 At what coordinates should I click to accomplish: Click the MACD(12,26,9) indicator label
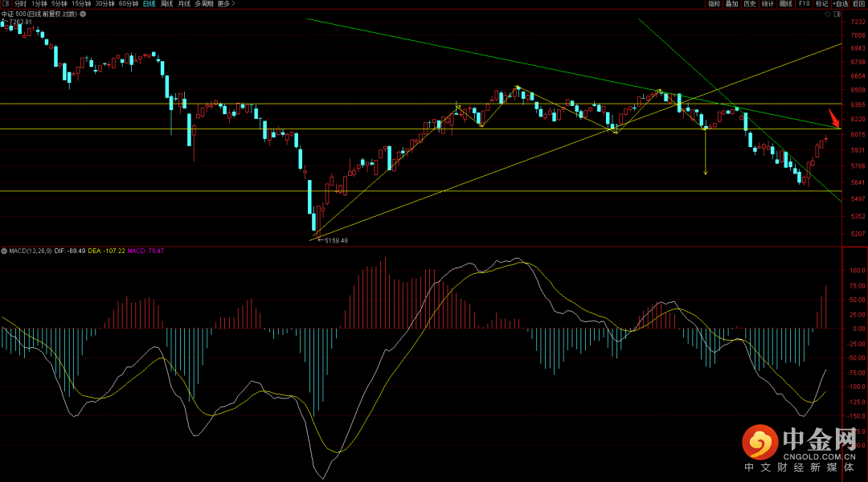tap(31, 251)
